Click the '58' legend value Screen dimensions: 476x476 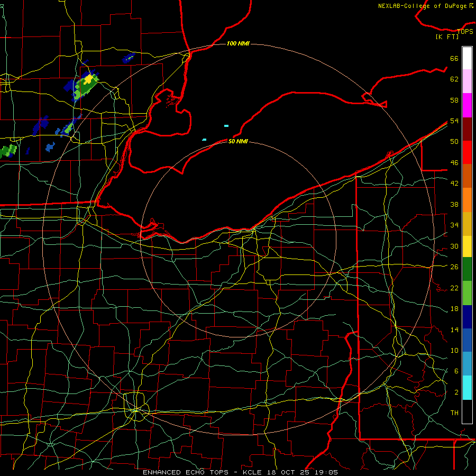454,100
